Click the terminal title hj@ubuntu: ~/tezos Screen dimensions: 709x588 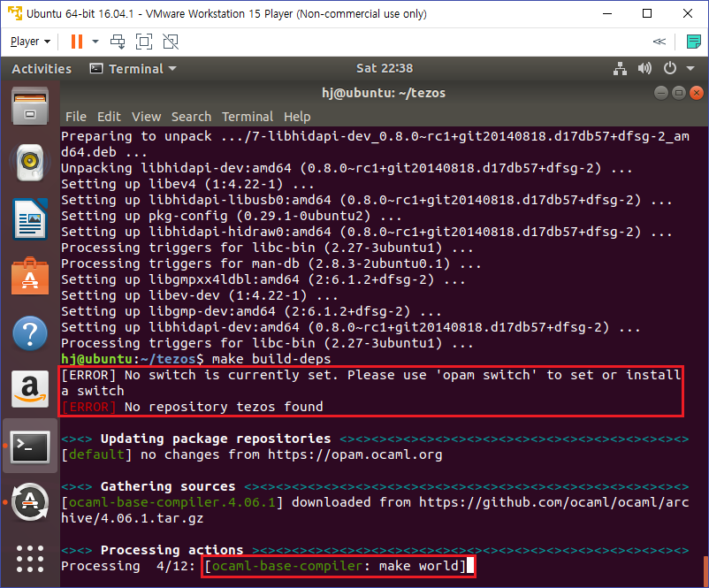(384, 93)
